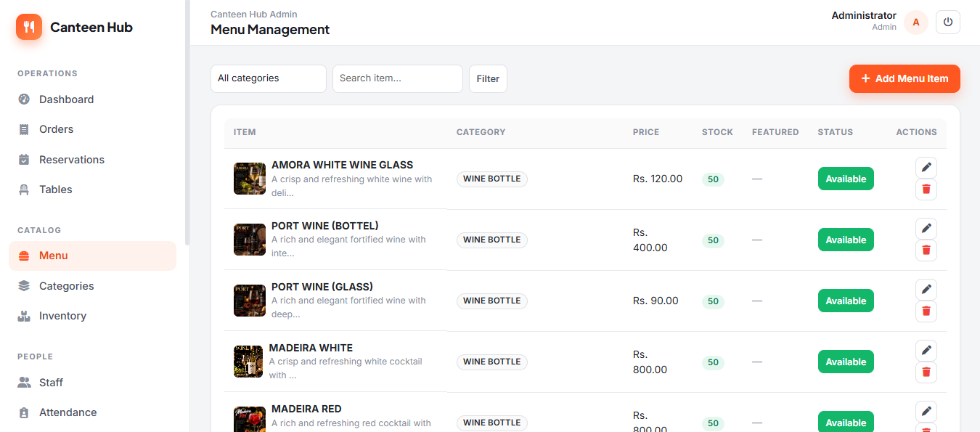This screenshot has width=980, height=432.
Task: Edit Port Wine (Glass) item
Action: pyautogui.click(x=926, y=290)
